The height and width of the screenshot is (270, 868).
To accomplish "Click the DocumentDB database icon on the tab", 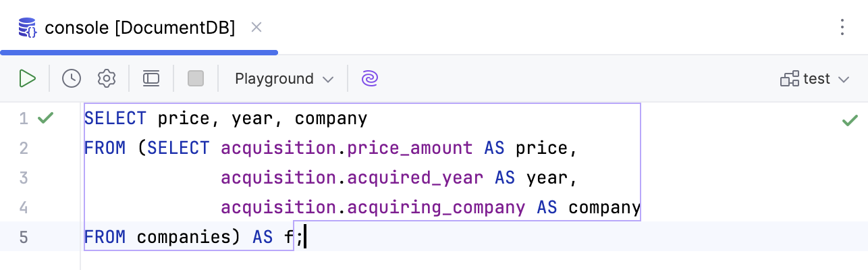I will [28, 28].
